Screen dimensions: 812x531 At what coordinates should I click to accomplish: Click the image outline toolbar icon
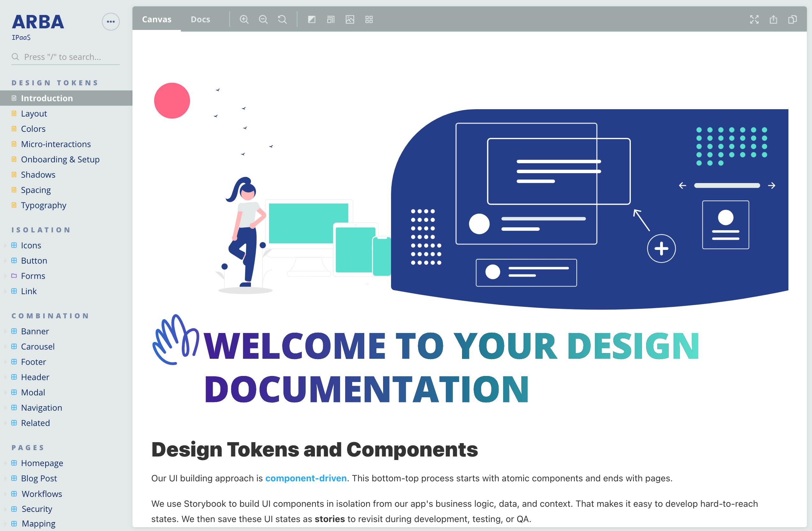coord(350,19)
